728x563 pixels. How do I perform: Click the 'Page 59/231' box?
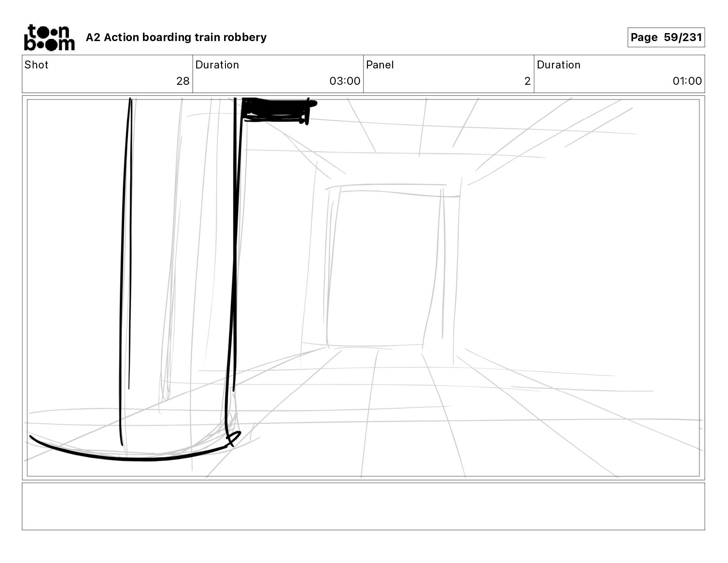[x=666, y=38]
